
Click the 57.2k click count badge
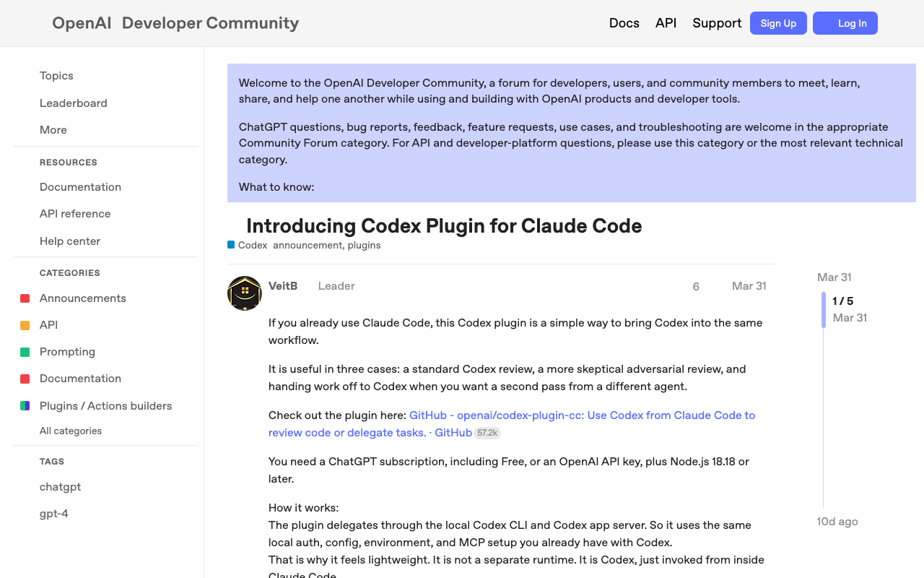coord(487,433)
